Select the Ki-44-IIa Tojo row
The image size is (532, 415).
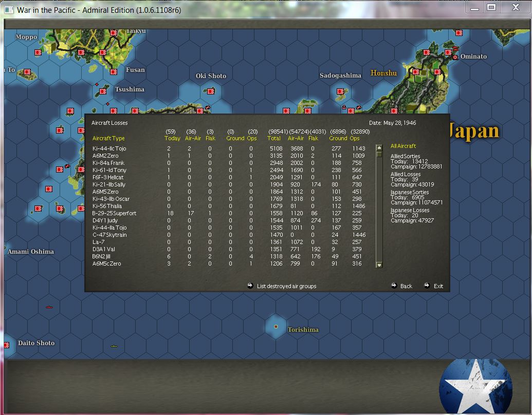[x=229, y=228]
